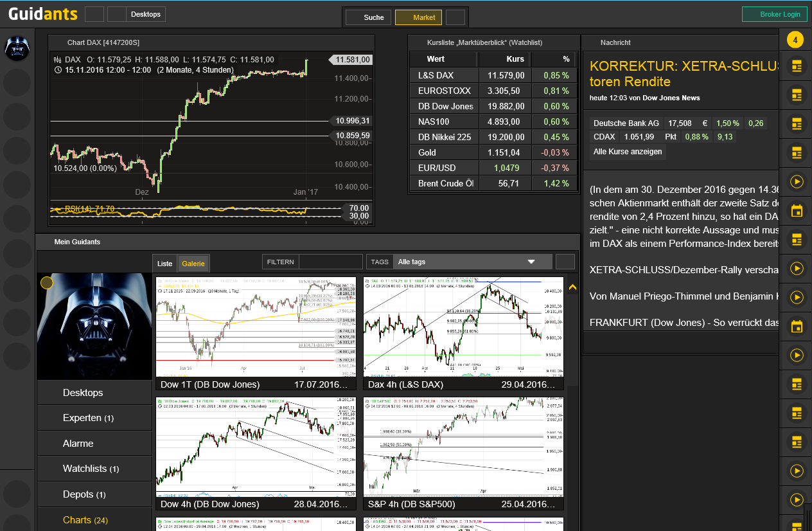Click the FILTERN input field
812x531 pixels.
coord(330,262)
